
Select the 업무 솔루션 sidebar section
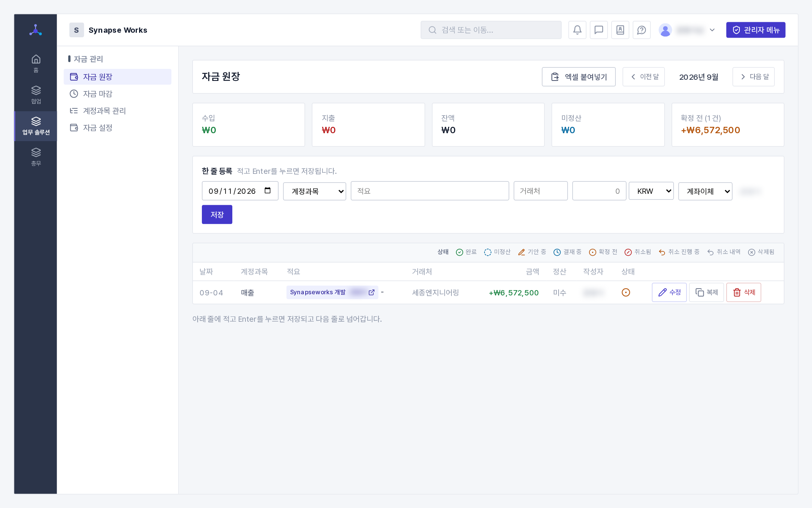(36, 126)
